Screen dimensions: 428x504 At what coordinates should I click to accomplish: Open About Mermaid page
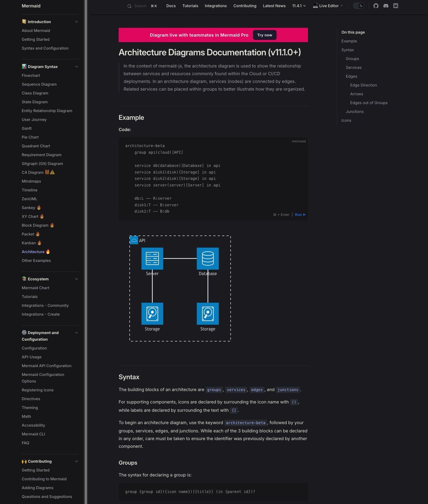coord(36,31)
